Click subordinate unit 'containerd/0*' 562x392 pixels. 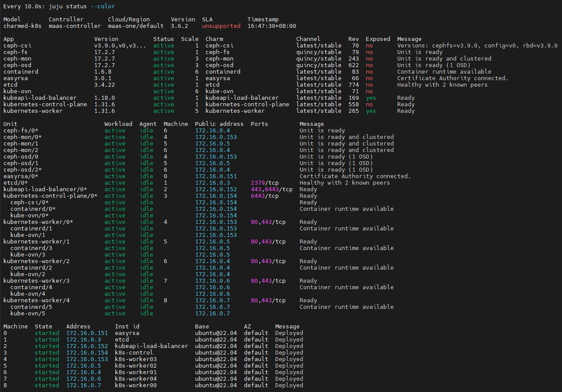tap(33, 209)
